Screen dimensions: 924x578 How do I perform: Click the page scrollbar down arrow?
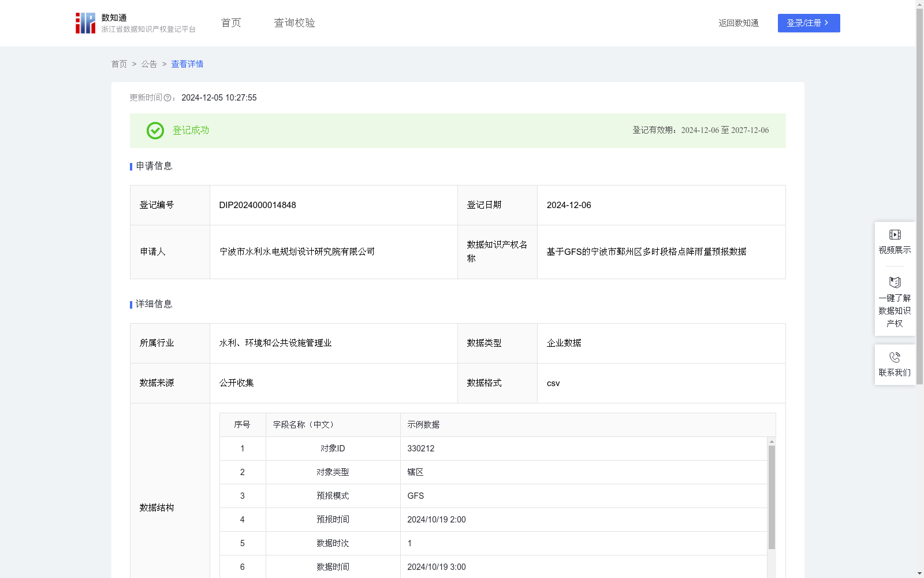tap(919, 573)
